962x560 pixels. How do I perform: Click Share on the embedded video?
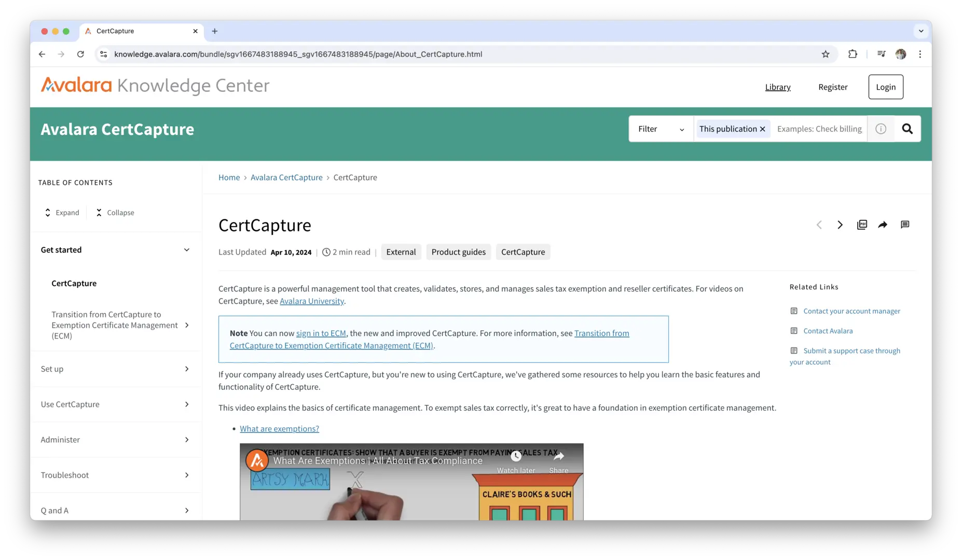coord(558,462)
